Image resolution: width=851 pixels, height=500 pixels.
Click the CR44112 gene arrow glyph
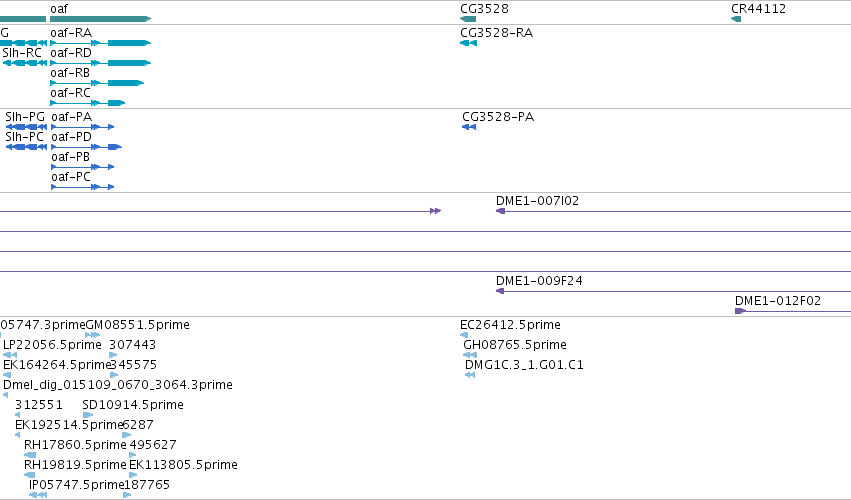click(x=736, y=19)
